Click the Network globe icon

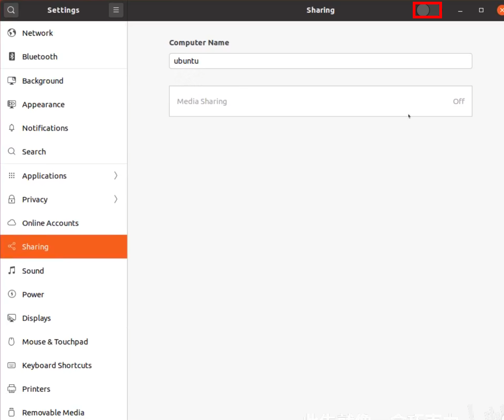12,33
